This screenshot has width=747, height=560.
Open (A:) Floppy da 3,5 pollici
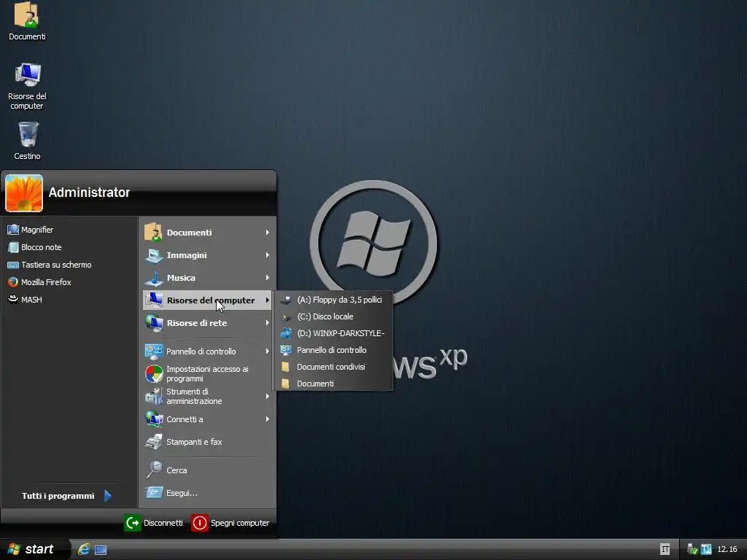coord(333,300)
